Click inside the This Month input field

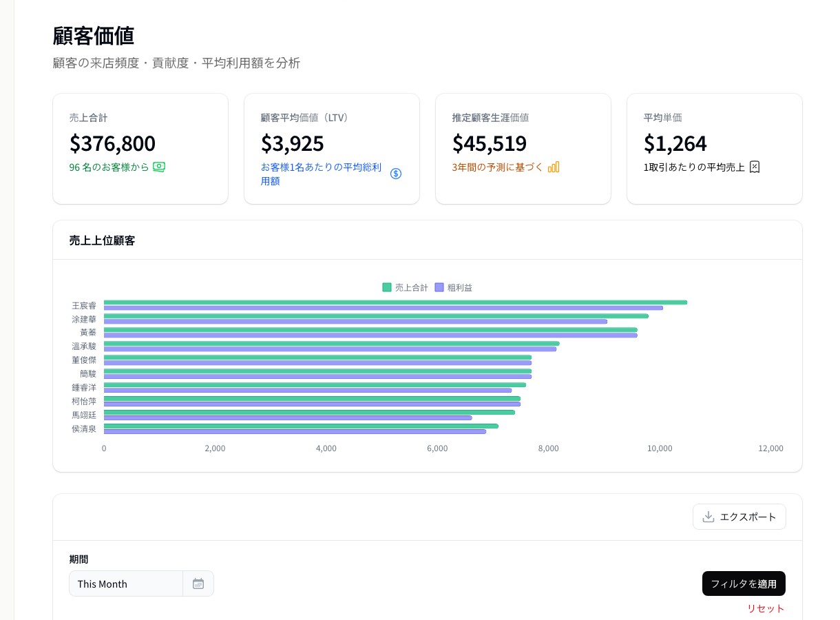tap(126, 583)
